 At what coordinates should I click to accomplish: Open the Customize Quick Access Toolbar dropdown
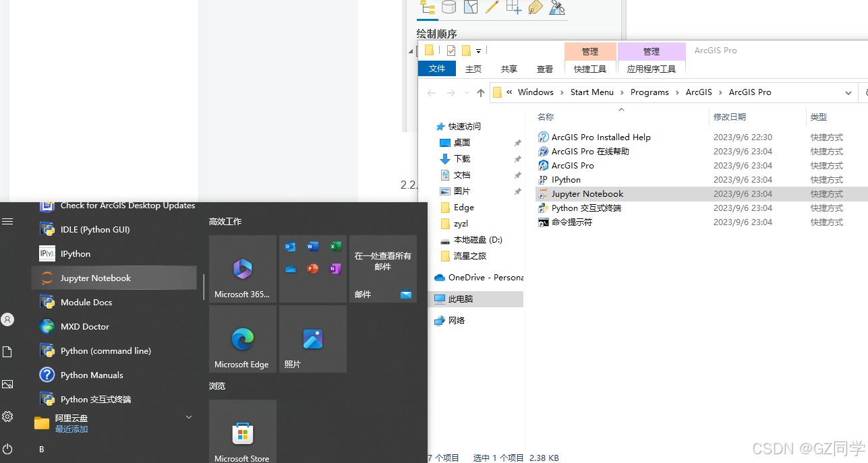(x=478, y=51)
